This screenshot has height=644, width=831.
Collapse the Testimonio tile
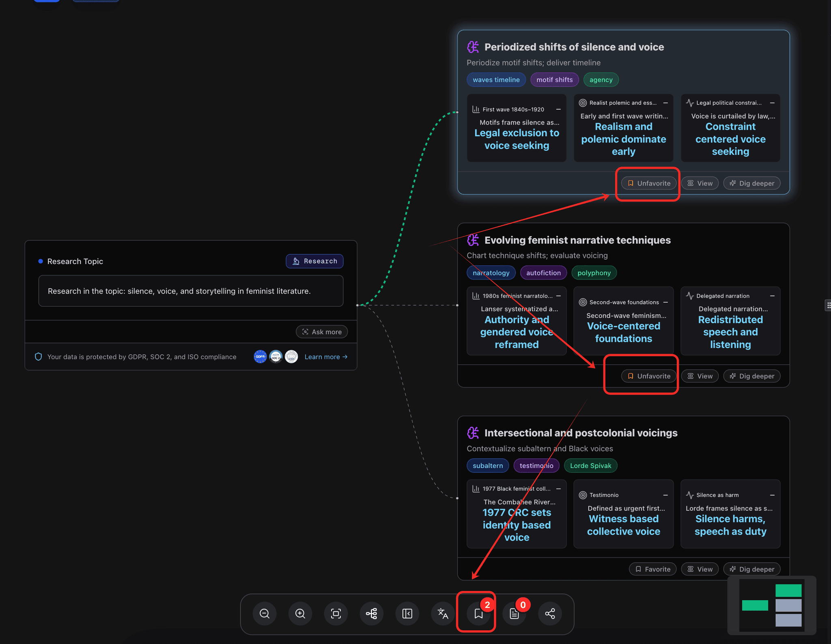[x=665, y=495]
